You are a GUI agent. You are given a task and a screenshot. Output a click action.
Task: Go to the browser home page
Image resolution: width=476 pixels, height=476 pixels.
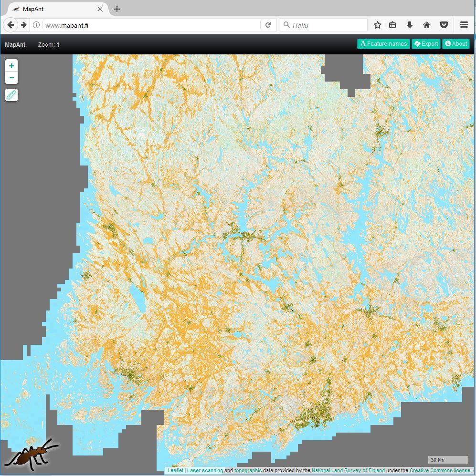[x=427, y=25]
